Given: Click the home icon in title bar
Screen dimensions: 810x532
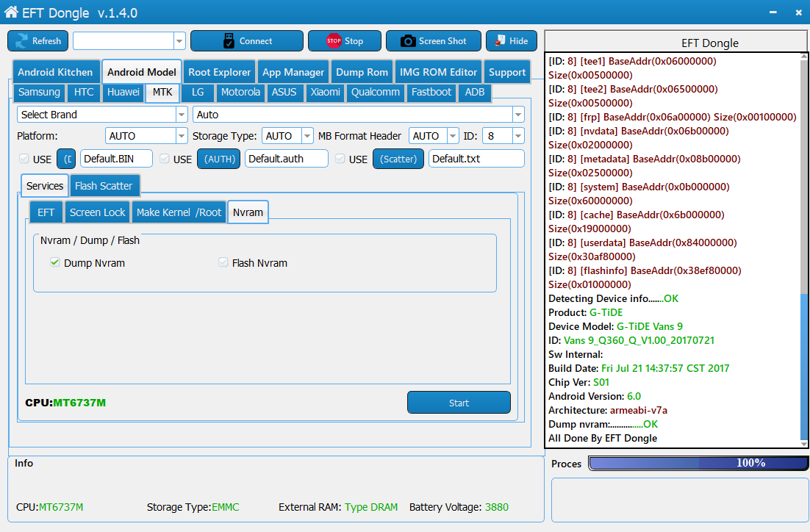Looking at the screenshot, I should (x=11, y=12).
